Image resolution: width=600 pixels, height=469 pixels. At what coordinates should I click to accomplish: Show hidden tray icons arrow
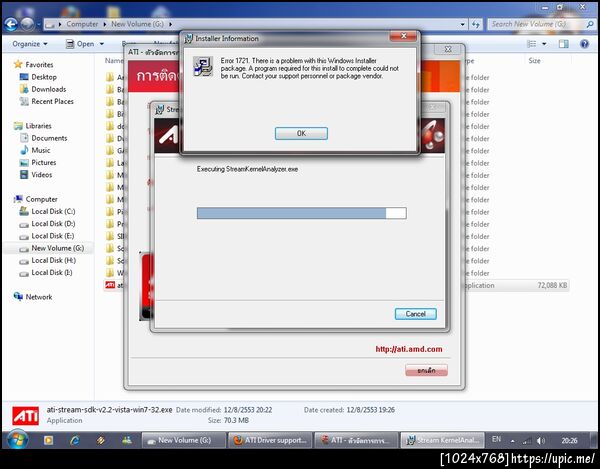coord(512,441)
